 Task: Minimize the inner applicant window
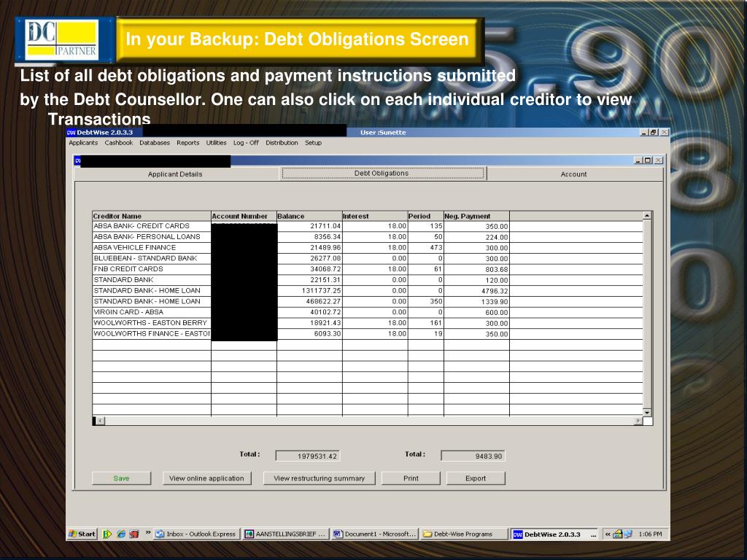(638, 160)
